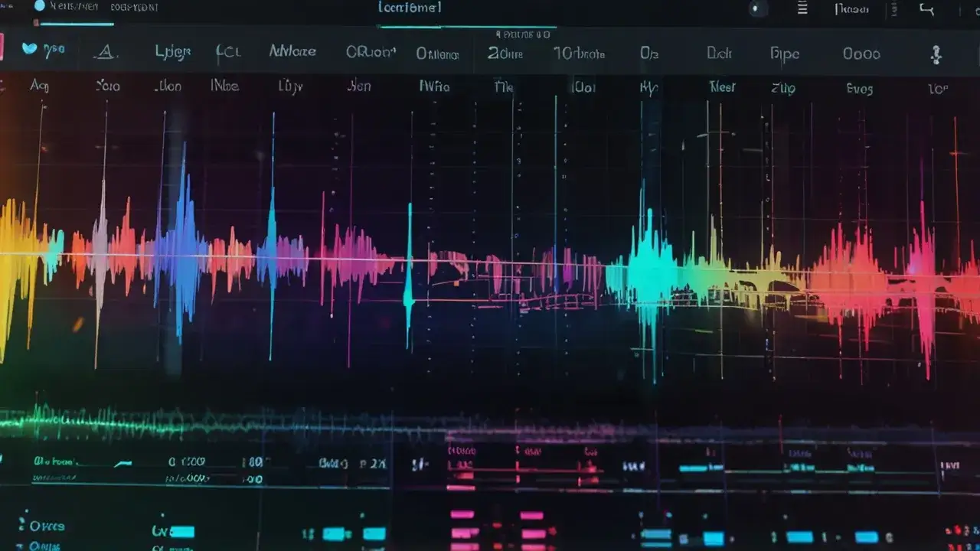
Task: Open the '0000' toolbar dropdown
Action: tap(861, 54)
